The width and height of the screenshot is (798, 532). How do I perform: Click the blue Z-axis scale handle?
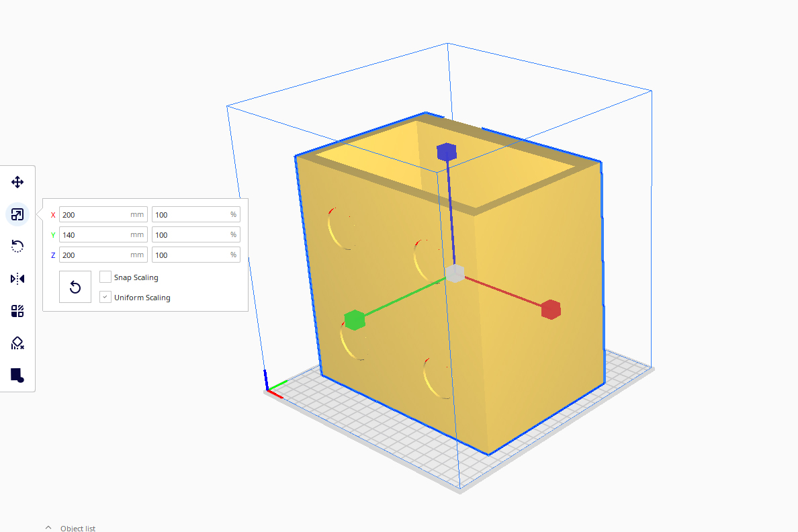tap(446, 152)
